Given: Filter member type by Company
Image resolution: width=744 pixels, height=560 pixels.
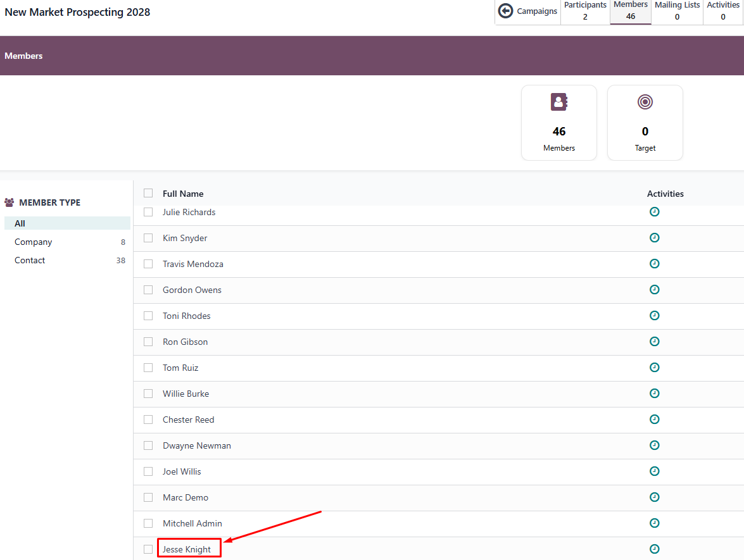Looking at the screenshot, I should pos(34,242).
